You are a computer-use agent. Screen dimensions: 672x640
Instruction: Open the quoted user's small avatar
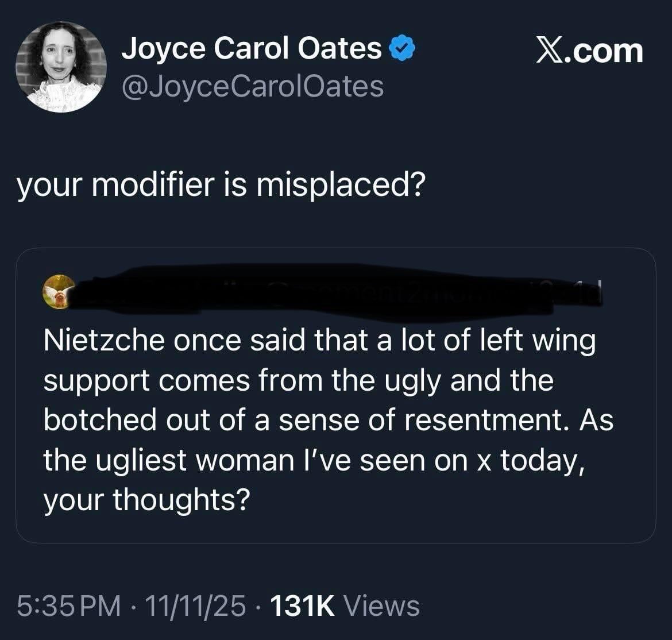pyautogui.click(x=60, y=291)
